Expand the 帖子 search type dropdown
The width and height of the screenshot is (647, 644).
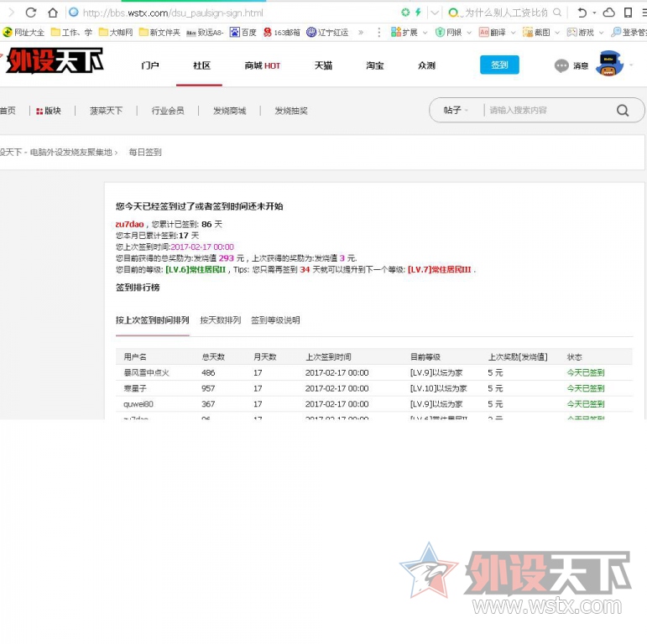(457, 110)
